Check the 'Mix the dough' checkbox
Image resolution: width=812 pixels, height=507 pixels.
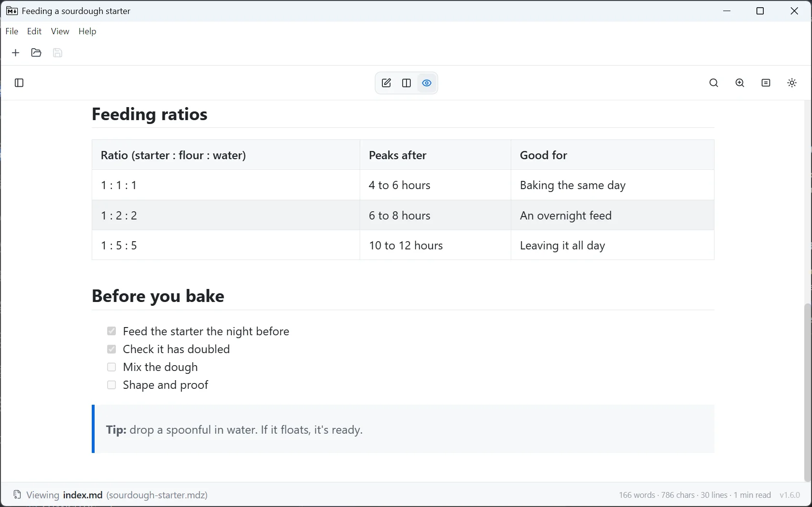[112, 367]
